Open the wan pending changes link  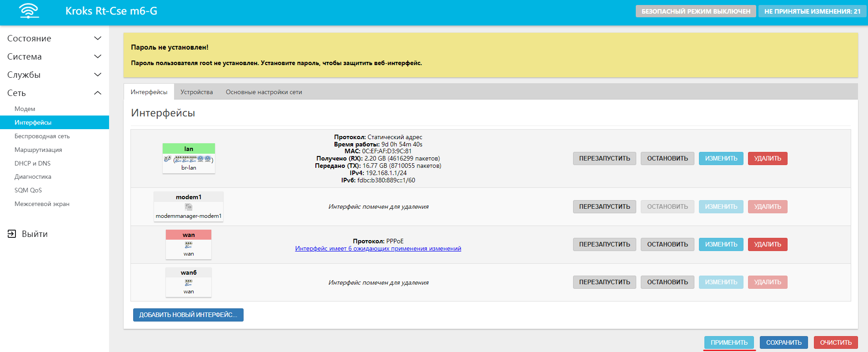point(378,248)
